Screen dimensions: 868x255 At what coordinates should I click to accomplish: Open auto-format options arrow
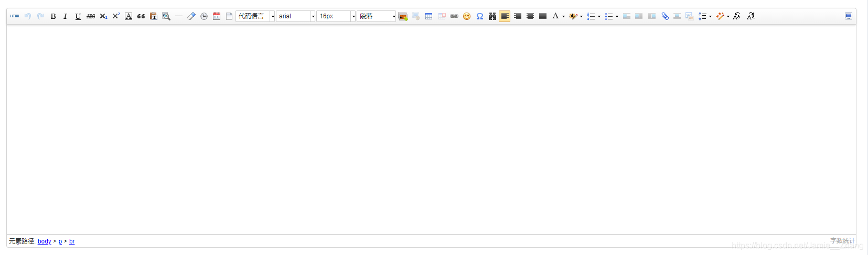point(728,16)
